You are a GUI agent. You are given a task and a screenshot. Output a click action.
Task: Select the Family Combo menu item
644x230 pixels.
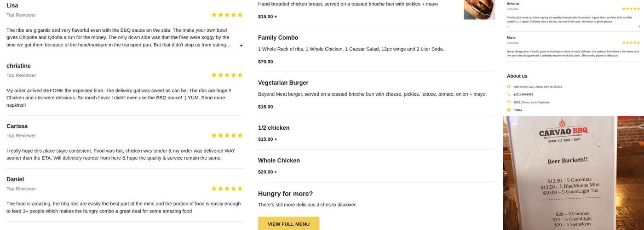[x=278, y=38]
